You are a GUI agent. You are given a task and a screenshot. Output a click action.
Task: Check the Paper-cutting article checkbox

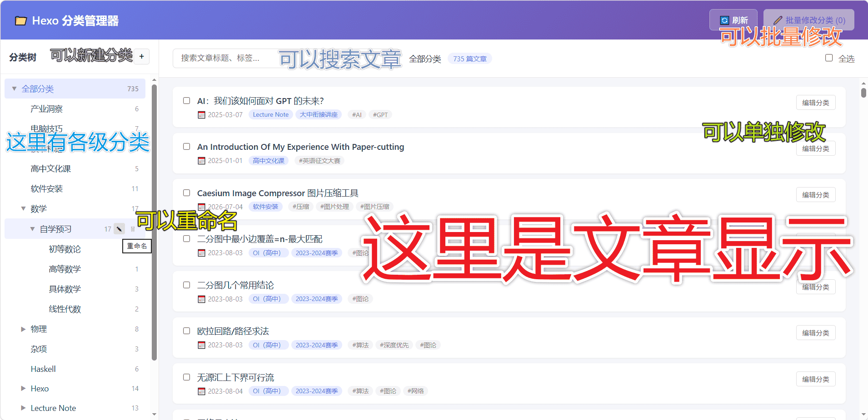click(x=186, y=147)
